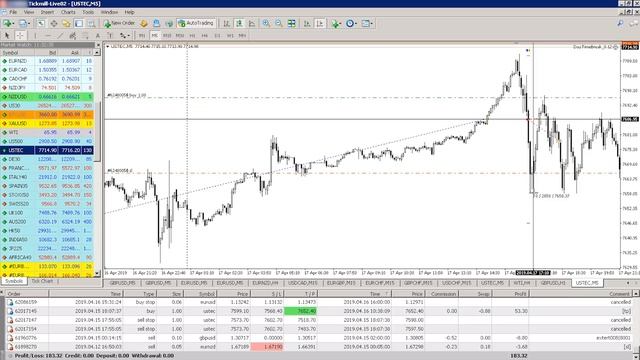Select the Fibonacci retracement tool
Screen dimensions: 640x360
[85, 36]
